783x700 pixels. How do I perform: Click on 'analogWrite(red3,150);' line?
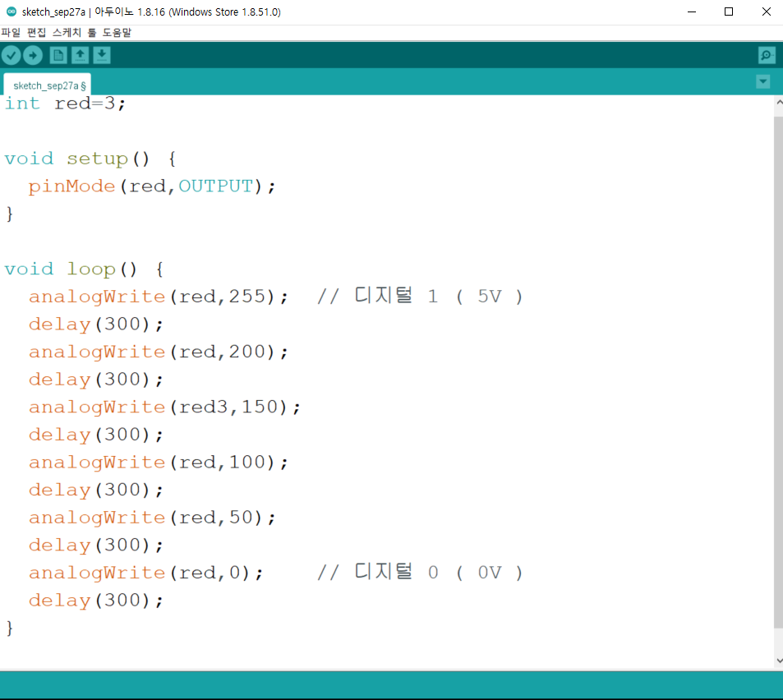165,407
